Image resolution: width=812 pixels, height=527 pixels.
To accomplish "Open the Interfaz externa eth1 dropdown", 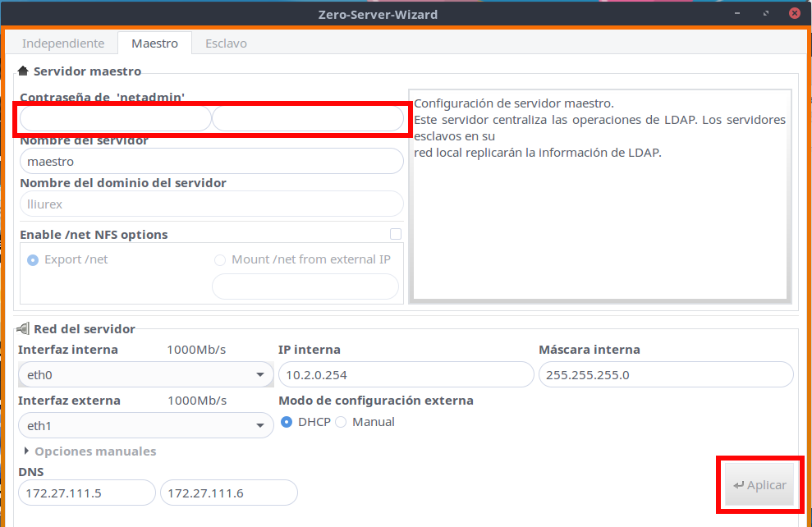I will tap(145, 425).
